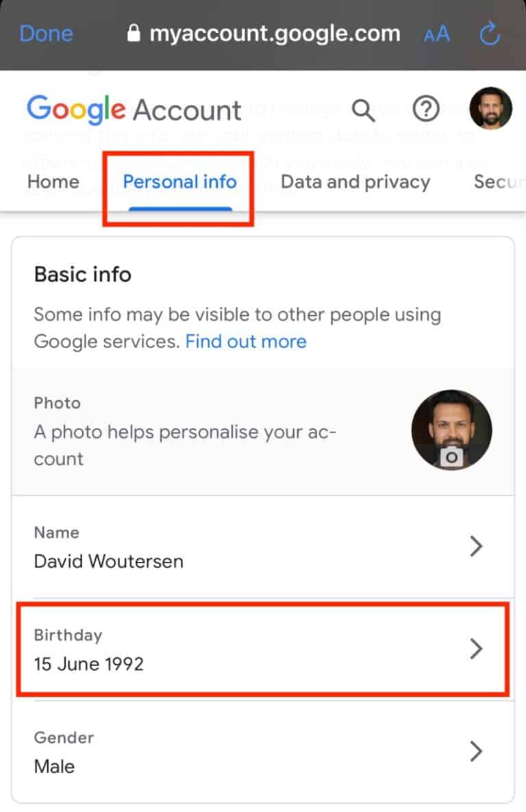Select the name David Woutersen
The width and height of the screenshot is (526, 812).
point(109,561)
